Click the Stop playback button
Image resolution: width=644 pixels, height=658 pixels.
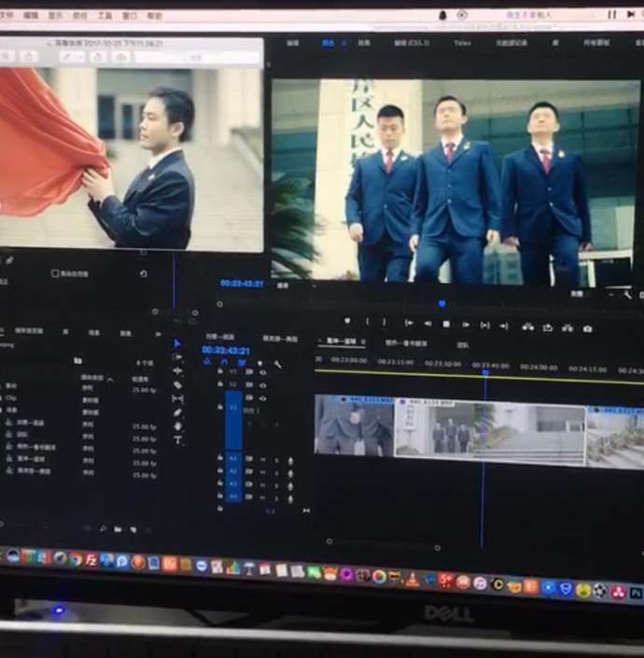coord(446,325)
